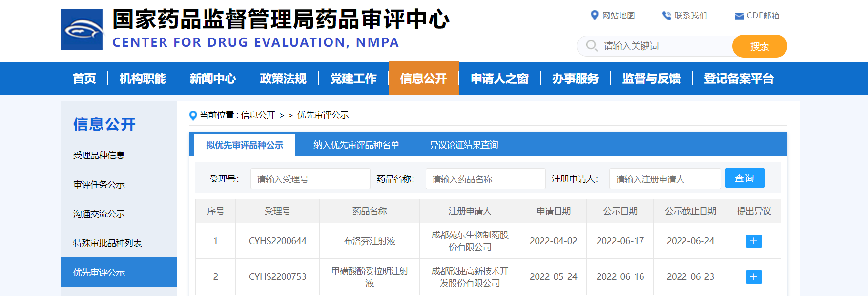
Task: Click applicant 成都欣捷高新技术开发股份有限公司
Action: click(x=470, y=277)
